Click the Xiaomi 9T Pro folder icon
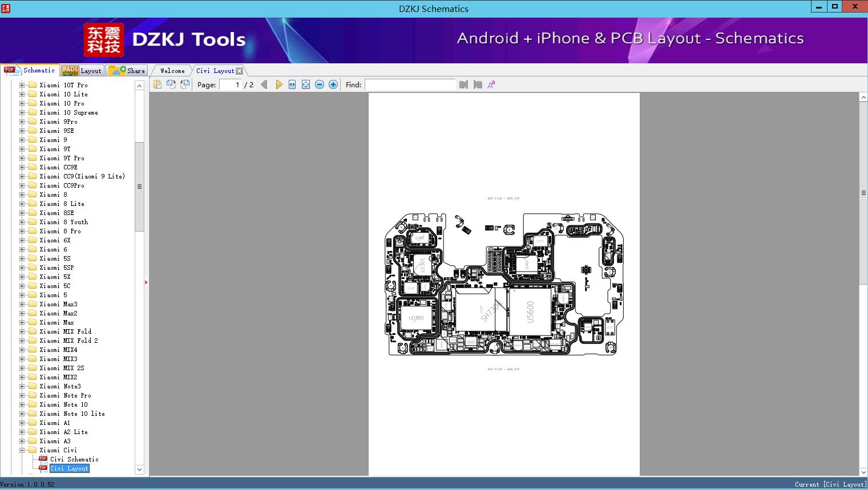This screenshot has height=490, width=868. 33,158
